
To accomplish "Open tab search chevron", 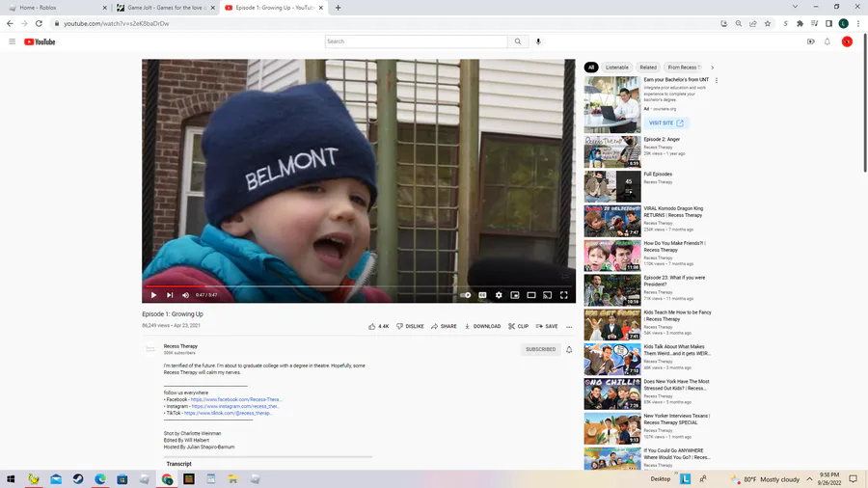I will pyautogui.click(x=795, y=7).
